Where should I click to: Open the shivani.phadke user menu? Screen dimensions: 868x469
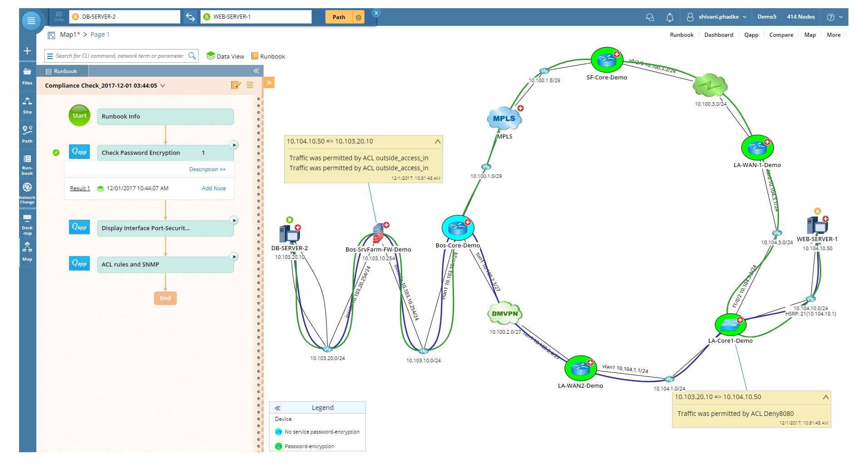point(718,17)
